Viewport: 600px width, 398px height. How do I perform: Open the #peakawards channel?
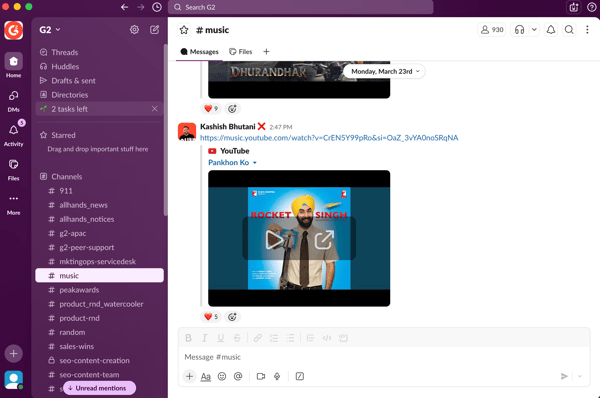pyautogui.click(x=100, y=290)
